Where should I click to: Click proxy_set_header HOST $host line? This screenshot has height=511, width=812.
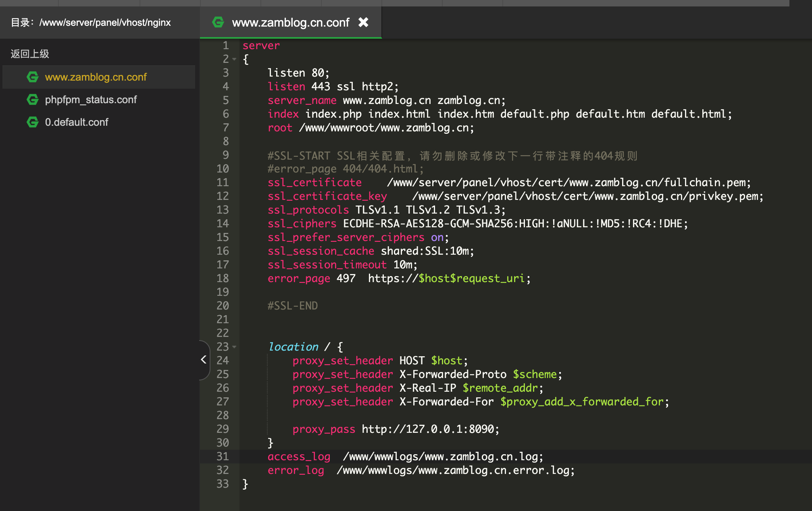coord(380,361)
